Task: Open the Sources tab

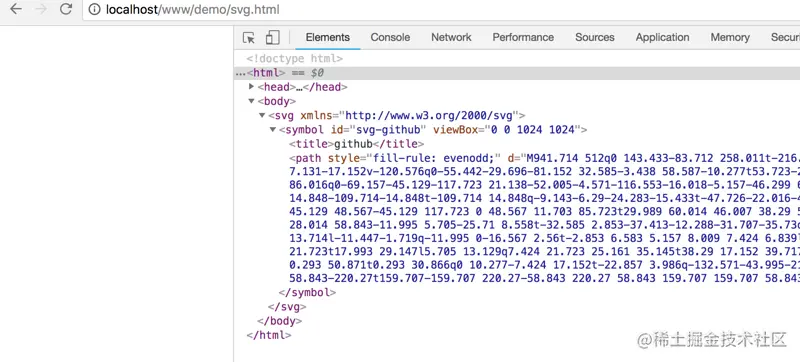Action: (594, 37)
